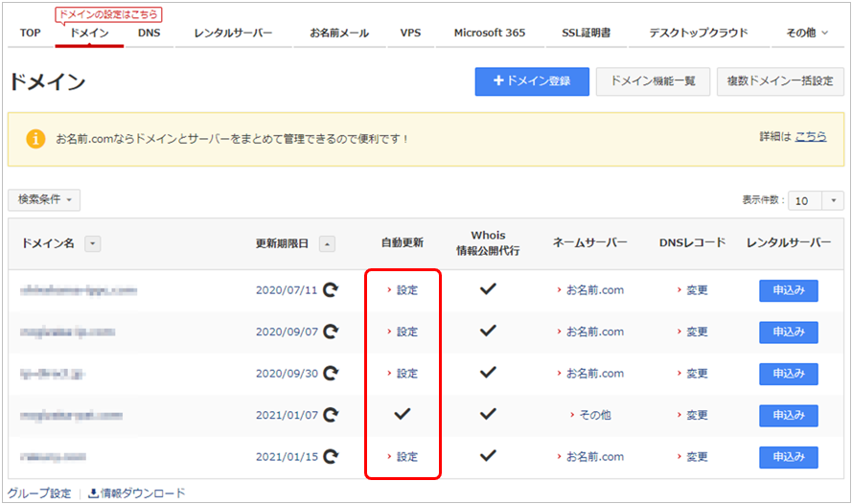Screen dimensions: 852x504
Task: Click 自動更新 column header
Action: coord(403,242)
